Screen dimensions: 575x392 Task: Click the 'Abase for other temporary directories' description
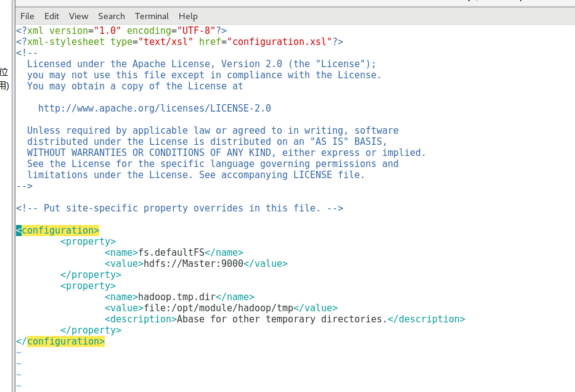282,319
